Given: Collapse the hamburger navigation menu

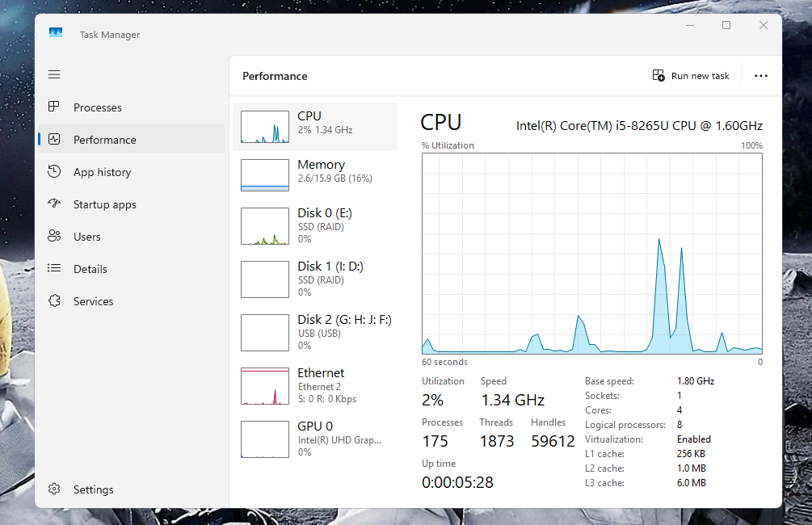Looking at the screenshot, I should (x=54, y=74).
